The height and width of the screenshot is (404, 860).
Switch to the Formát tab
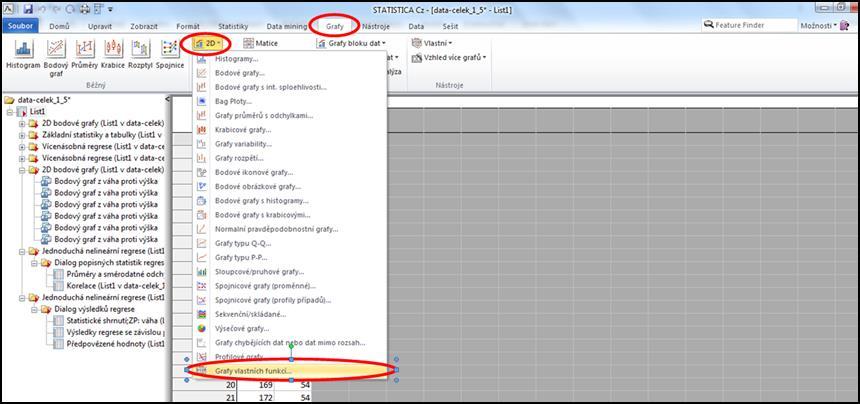coord(188,26)
